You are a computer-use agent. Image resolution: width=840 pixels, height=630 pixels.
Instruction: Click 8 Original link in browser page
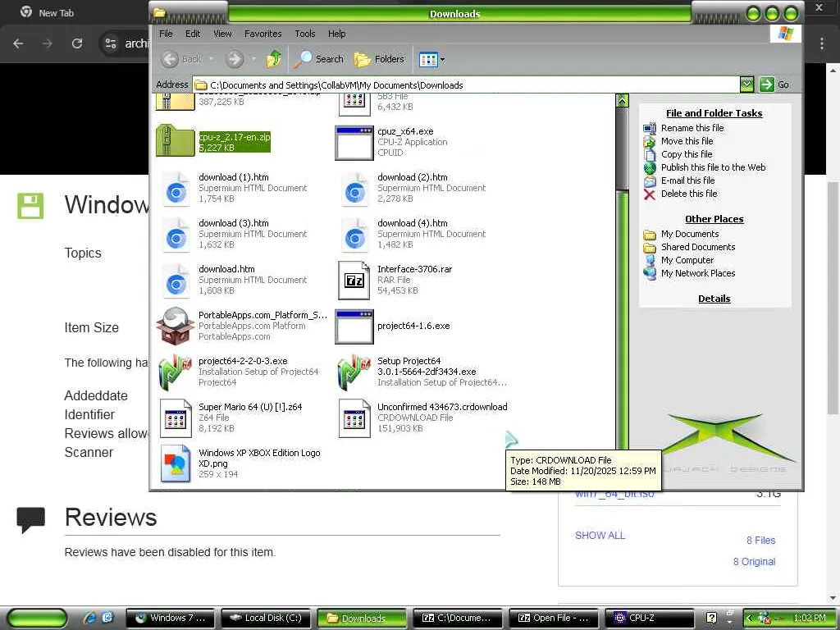pos(754,561)
